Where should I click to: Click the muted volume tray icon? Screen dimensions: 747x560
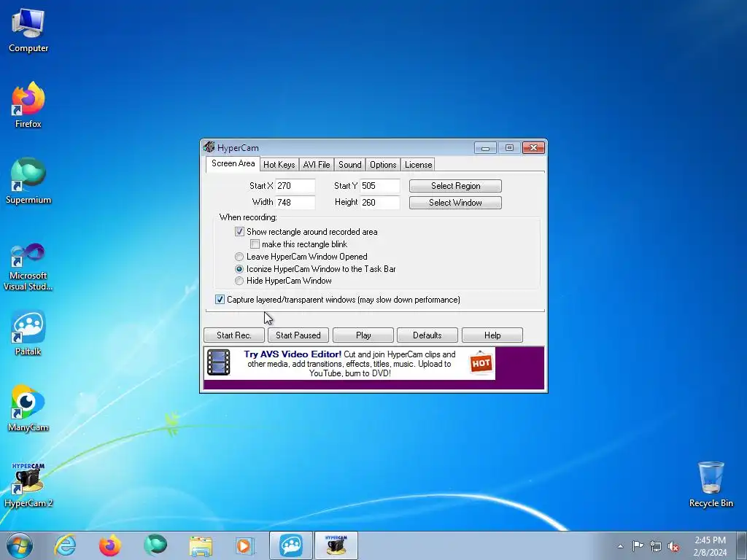tap(673, 546)
